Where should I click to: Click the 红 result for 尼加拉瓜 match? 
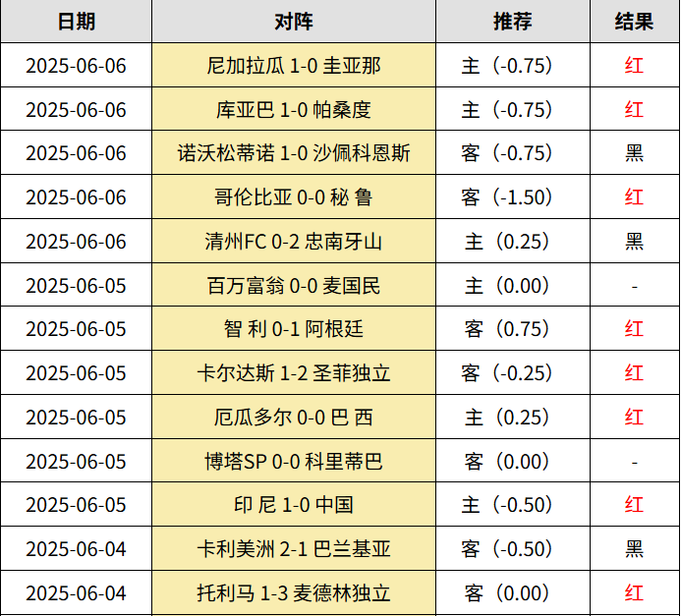[x=634, y=66]
